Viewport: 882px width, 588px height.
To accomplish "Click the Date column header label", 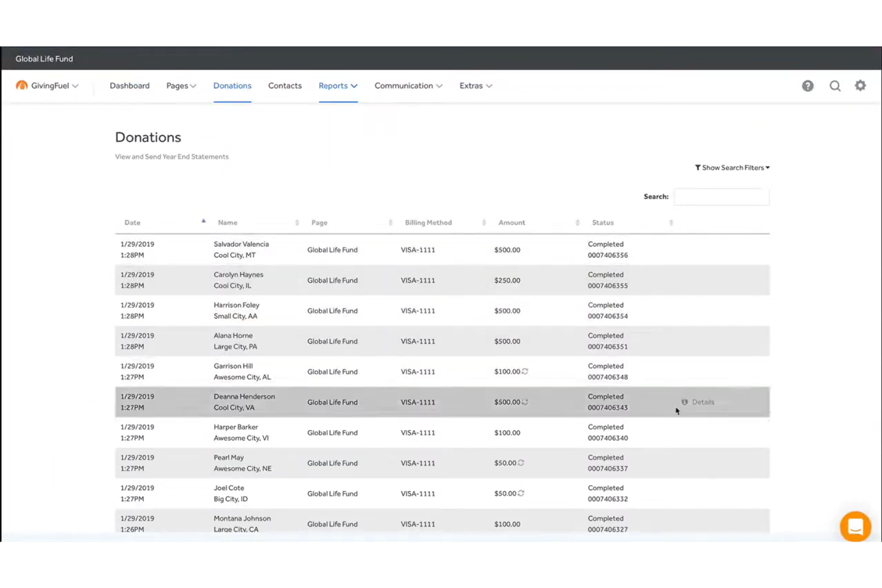I will [132, 223].
